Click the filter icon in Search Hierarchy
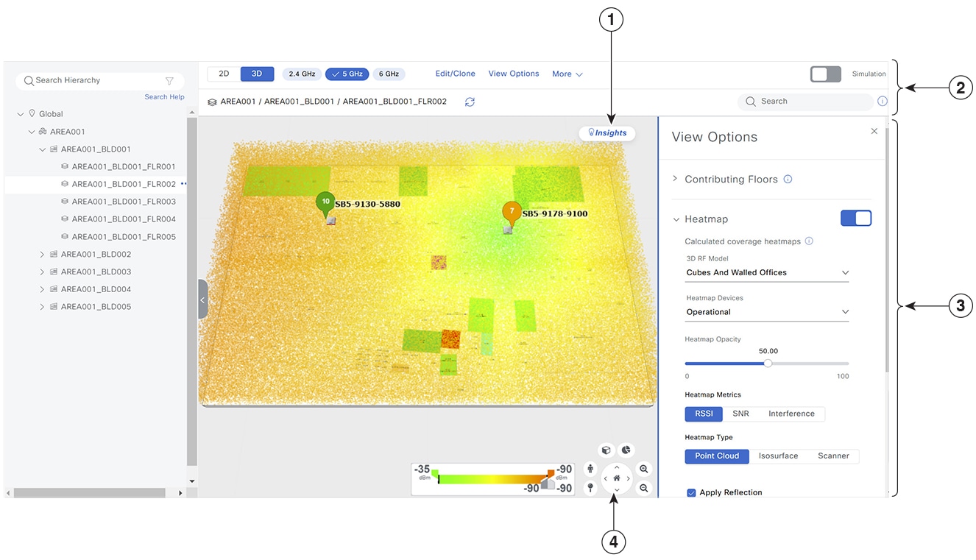 point(169,81)
